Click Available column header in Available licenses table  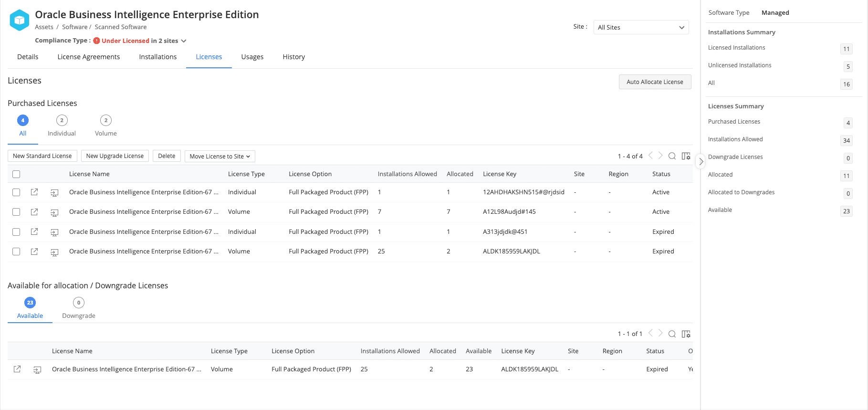tap(479, 351)
